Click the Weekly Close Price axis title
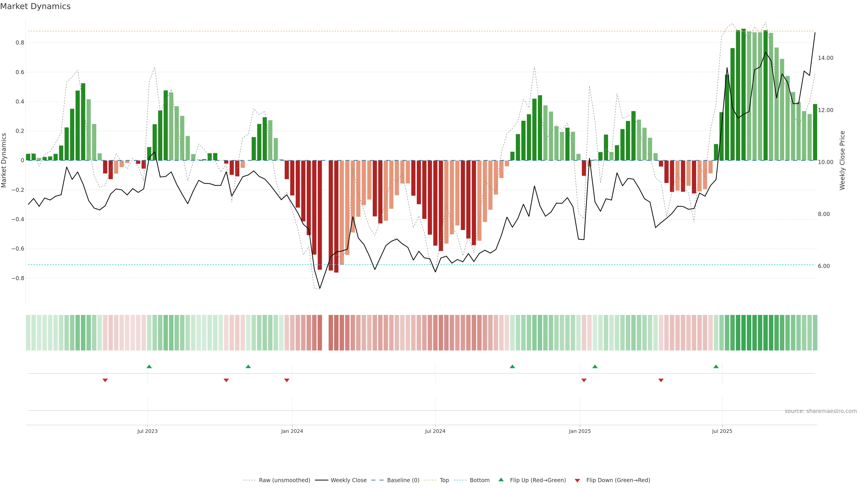Image resolution: width=868 pixels, height=488 pixels. tap(842, 160)
